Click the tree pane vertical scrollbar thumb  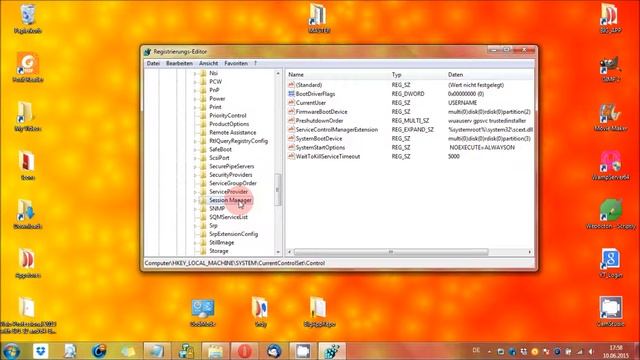(x=278, y=190)
